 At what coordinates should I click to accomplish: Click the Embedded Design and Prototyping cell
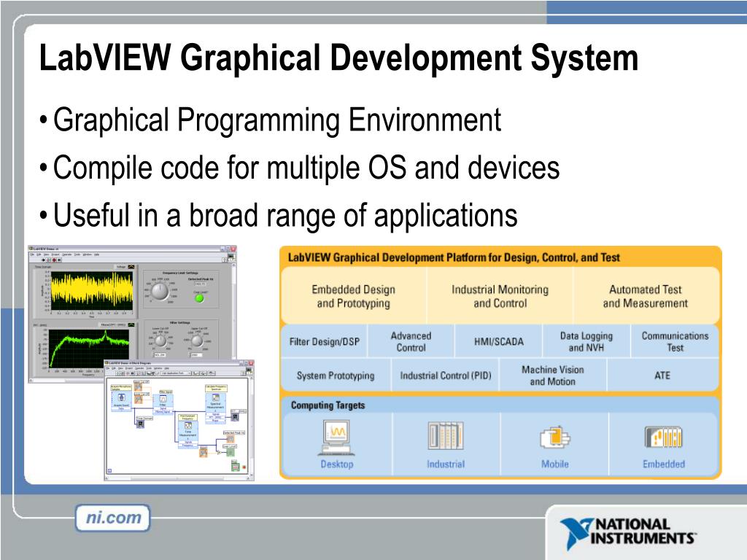pos(354,296)
